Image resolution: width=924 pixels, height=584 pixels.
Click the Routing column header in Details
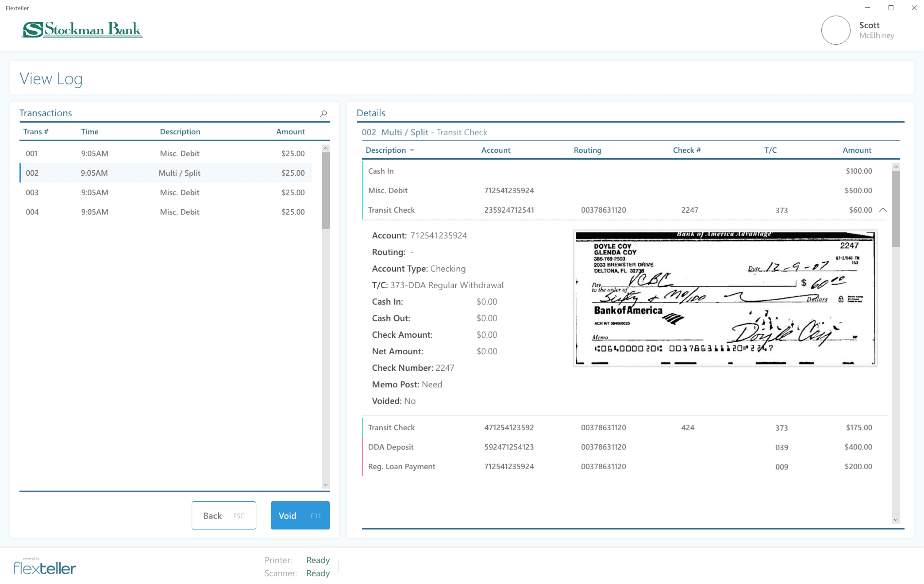click(x=588, y=150)
